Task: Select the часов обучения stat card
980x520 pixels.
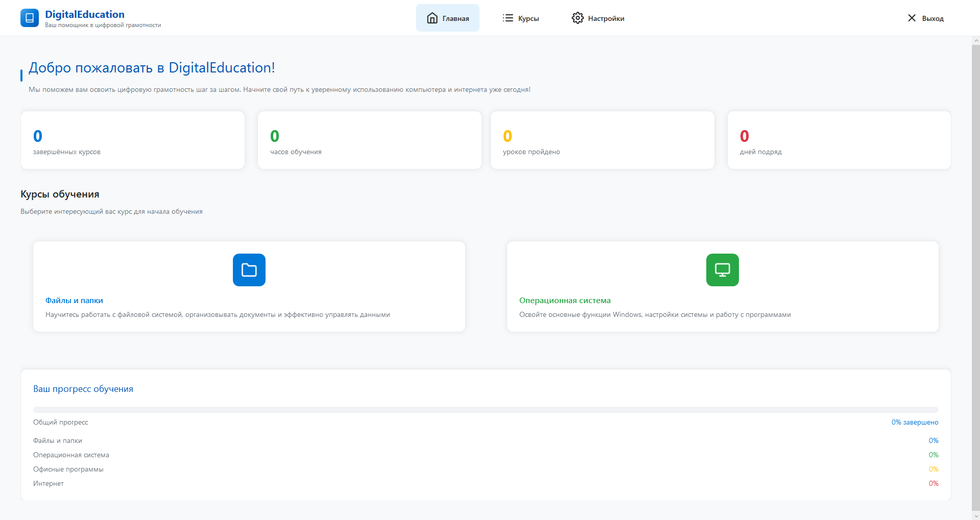Action: click(369, 140)
